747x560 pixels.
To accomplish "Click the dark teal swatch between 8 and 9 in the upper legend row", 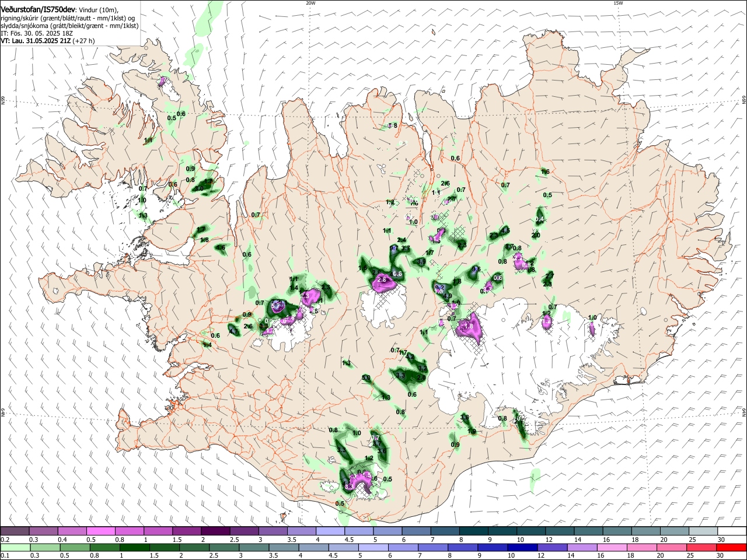I will pos(473,531).
